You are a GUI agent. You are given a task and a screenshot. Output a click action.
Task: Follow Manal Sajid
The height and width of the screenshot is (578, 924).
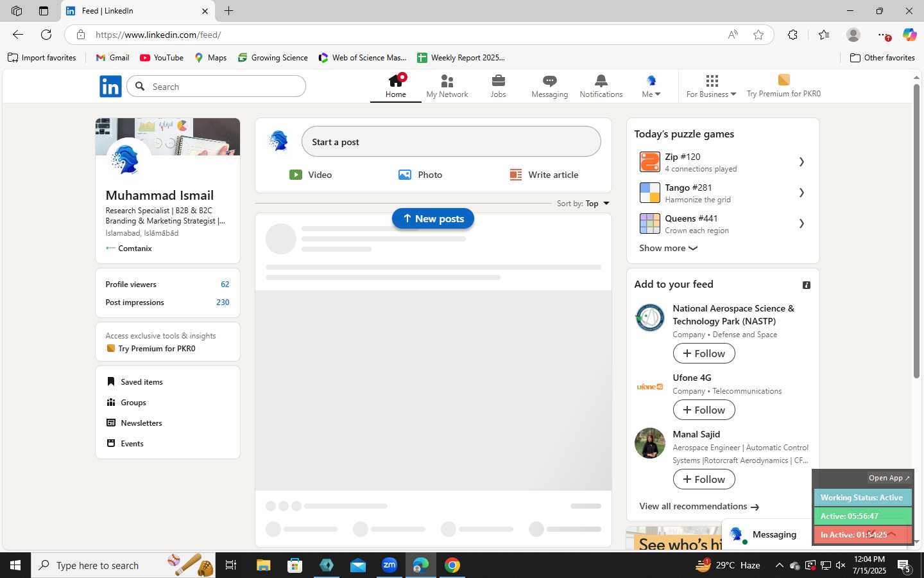tap(704, 479)
